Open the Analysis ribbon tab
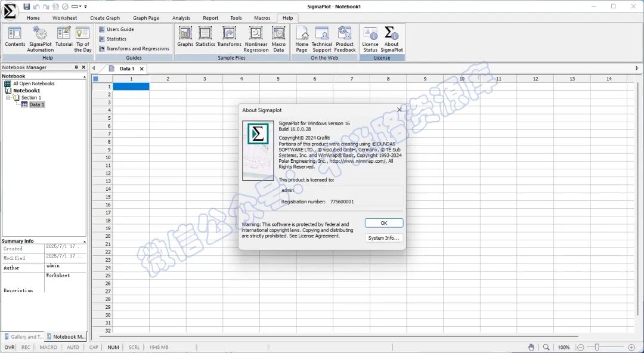Image resolution: width=644 pixels, height=353 pixels. (x=181, y=18)
